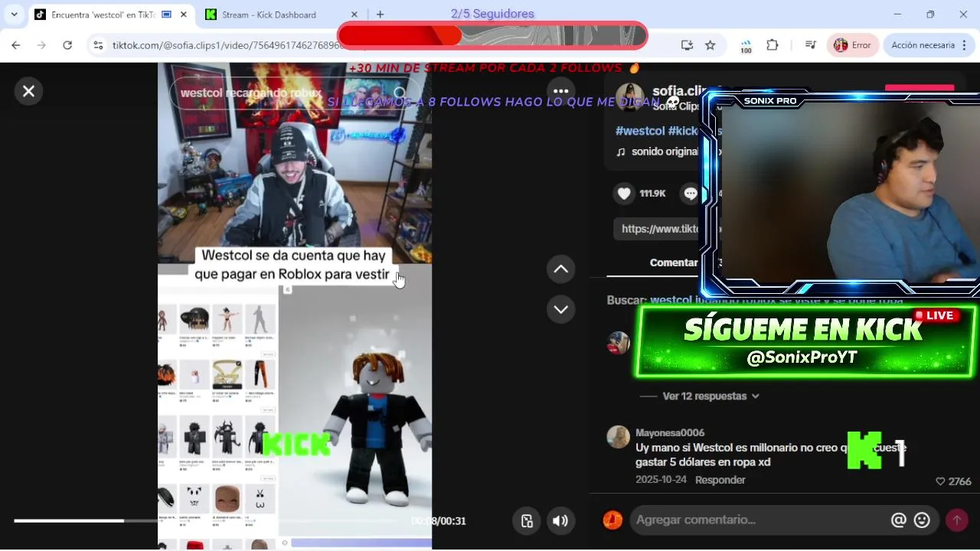Viewport: 980px width, 551px height.
Task: Open the media controls icon
Action: (811, 45)
